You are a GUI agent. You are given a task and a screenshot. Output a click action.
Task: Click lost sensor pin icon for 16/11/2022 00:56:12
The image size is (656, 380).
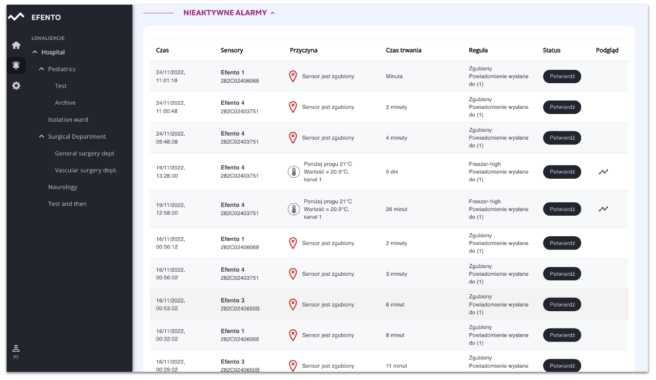[293, 243]
